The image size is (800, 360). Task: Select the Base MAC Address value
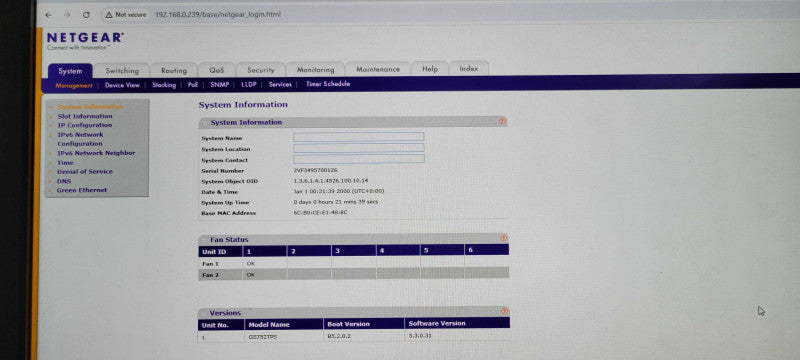pos(320,212)
